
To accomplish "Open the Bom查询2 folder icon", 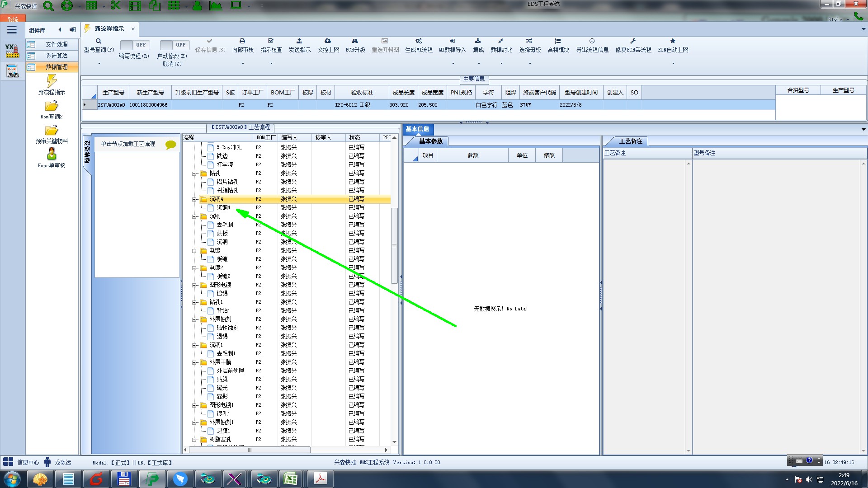I will pyautogui.click(x=52, y=106).
